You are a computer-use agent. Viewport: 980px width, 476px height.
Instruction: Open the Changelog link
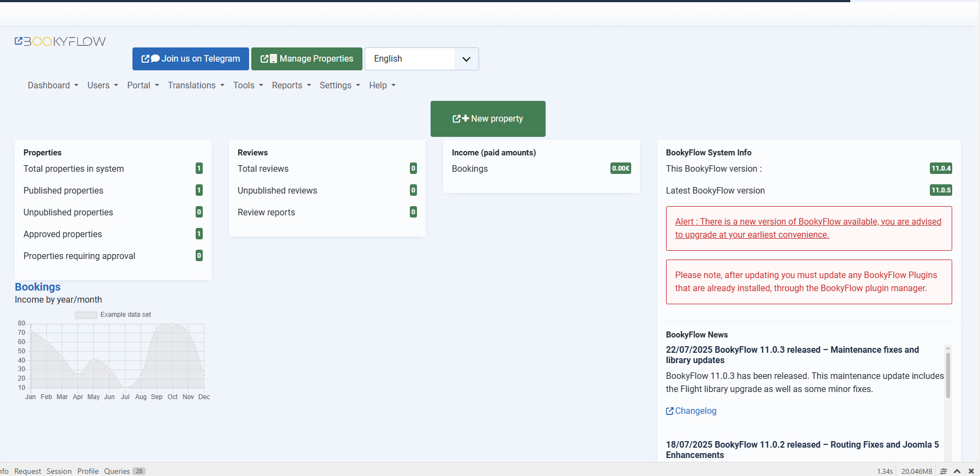point(691,411)
